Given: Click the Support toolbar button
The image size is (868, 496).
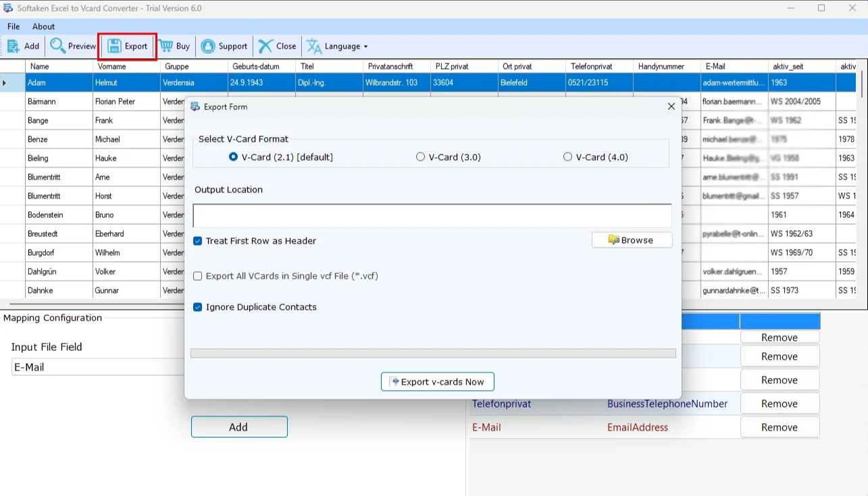Looking at the screenshot, I should [x=224, y=46].
